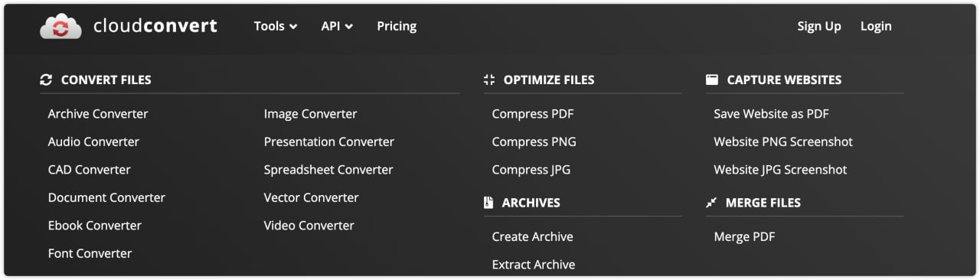Screen dimensions: 980x280
Task: Choose Image Converter
Action: 311,113
